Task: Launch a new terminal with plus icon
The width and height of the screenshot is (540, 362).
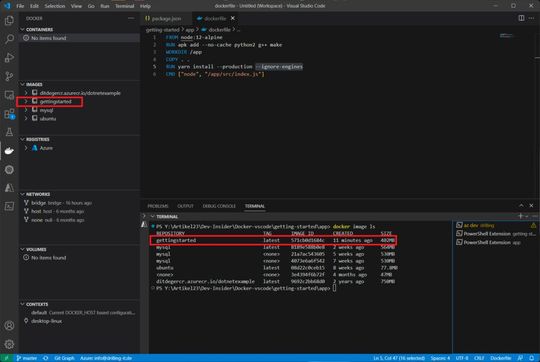Action: pos(520,216)
